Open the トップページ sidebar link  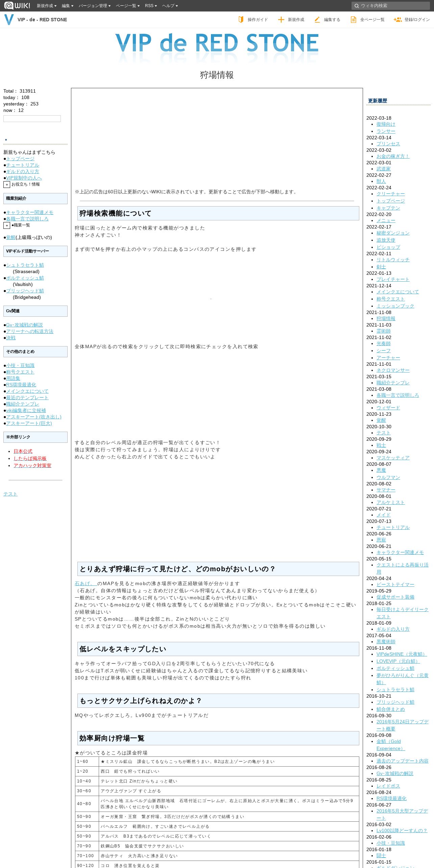(x=20, y=159)
